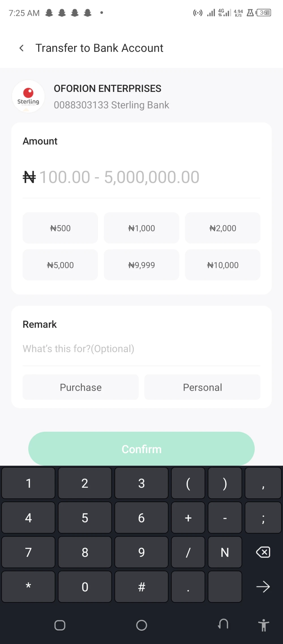Tap the Android back navigation icon
The height and width of the screenshot is (644, 283).
(223, 624)
